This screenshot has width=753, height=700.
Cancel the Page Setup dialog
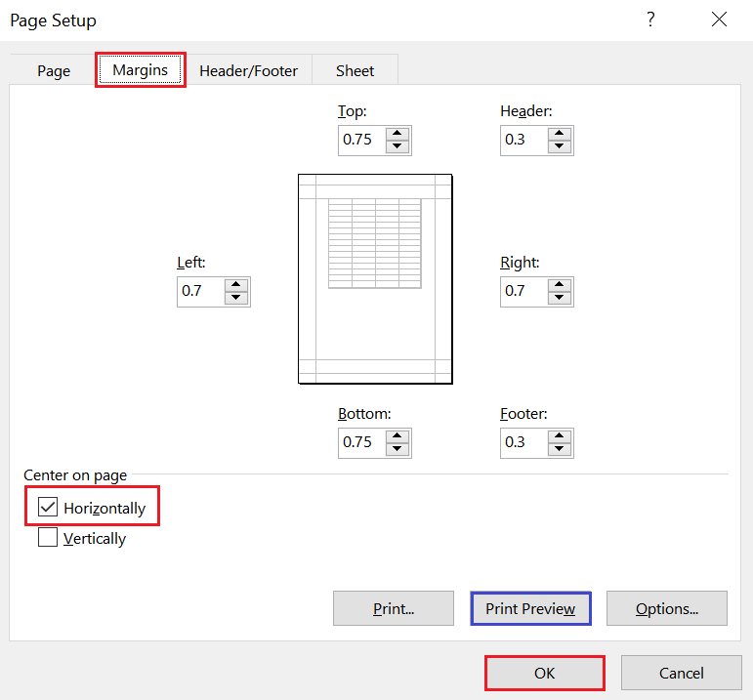click(682, 673)
